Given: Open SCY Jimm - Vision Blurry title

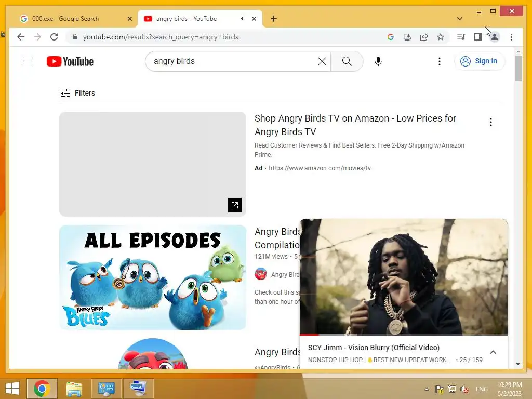Looking at the screenshot, I should tap(374, 348).
